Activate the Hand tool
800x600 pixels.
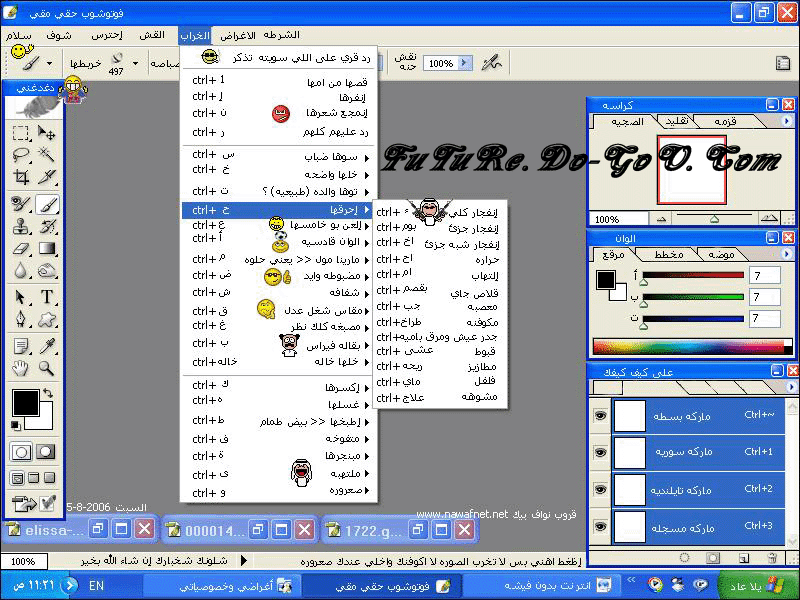coord(21,368)
